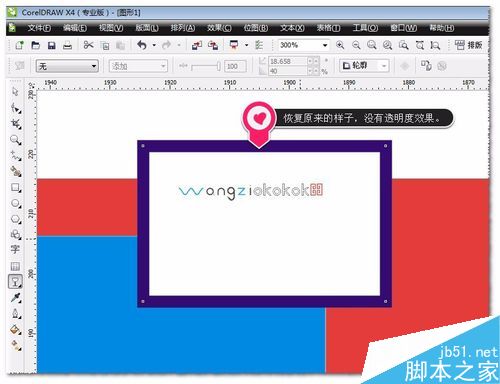This screenshot has height=384, width=500.
Task: Create a new document from the toolbar
Action: click(19, 45)
